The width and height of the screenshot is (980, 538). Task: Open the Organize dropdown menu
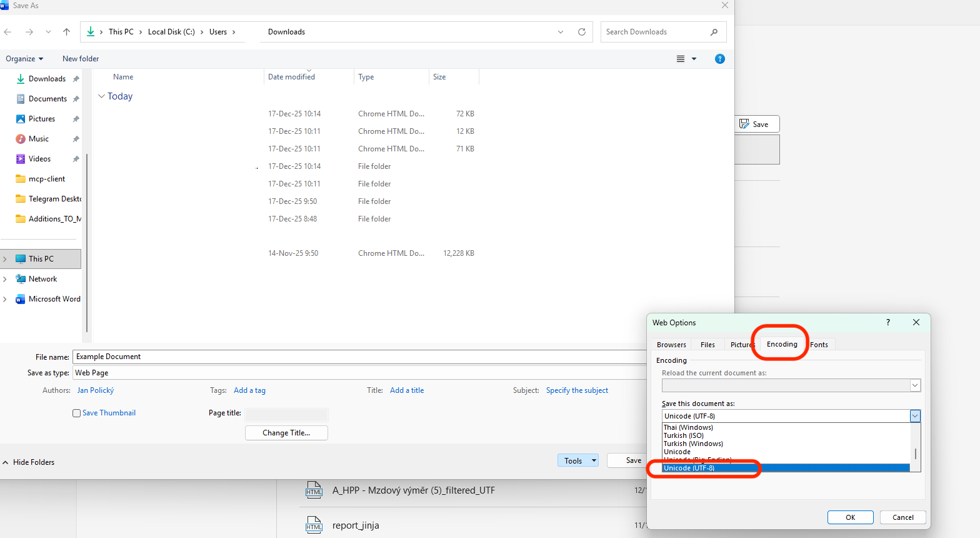click(24, 59)
